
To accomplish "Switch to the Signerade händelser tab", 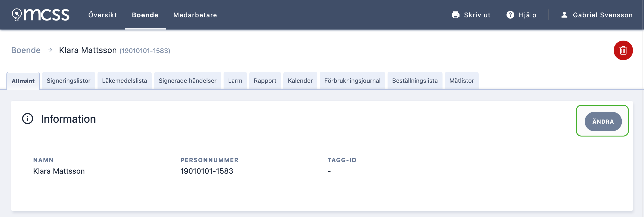I will click(x=187, y=81).
